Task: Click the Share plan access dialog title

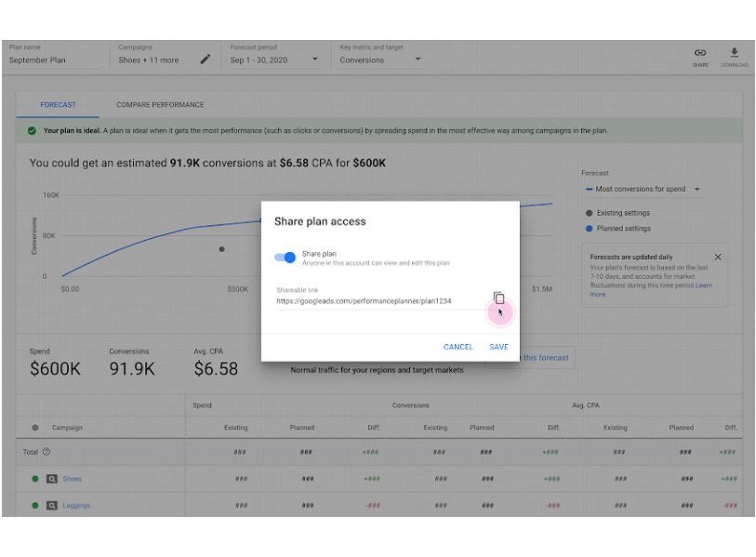Action: (x=320, y=221)
